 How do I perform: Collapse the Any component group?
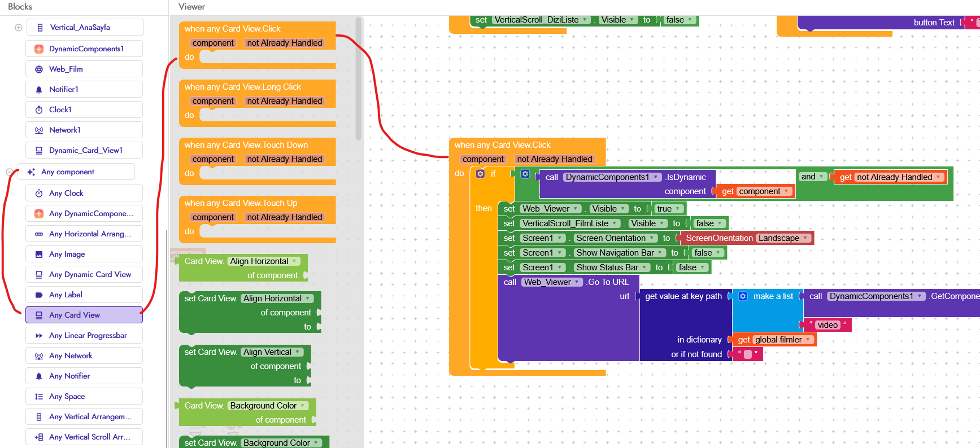10,172
